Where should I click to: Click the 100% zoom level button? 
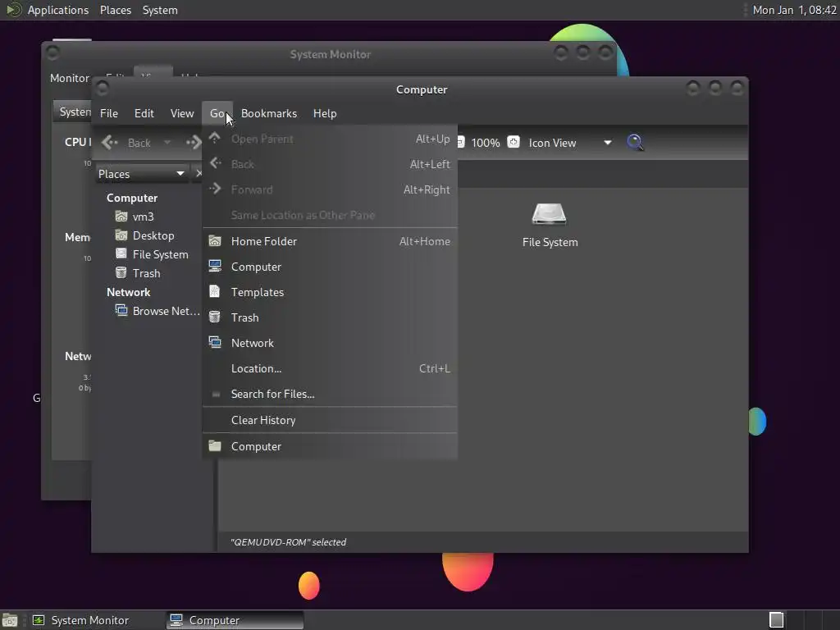pos(486,143)
